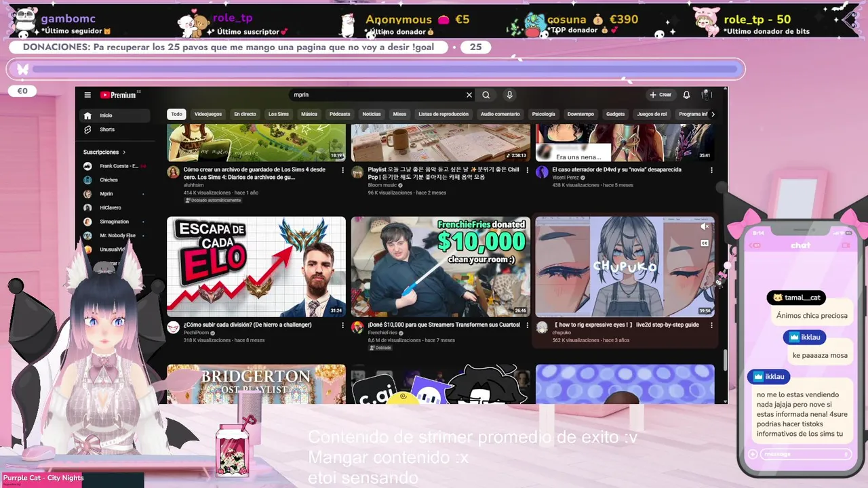Image resolution: width=868 pixels, height=488 pixels.
Task: Select the Música filter chip
Action: [x=309, y=115]
